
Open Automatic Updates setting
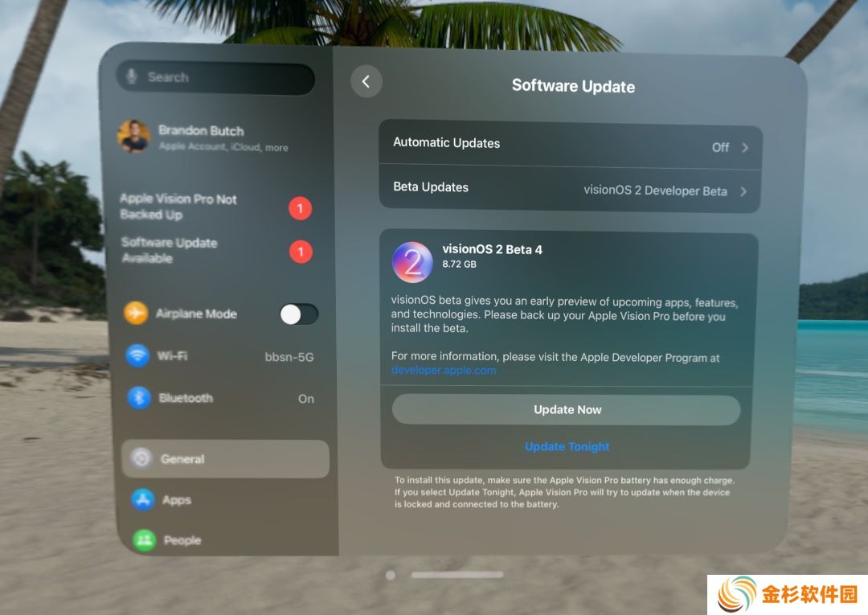click(570, 145)
